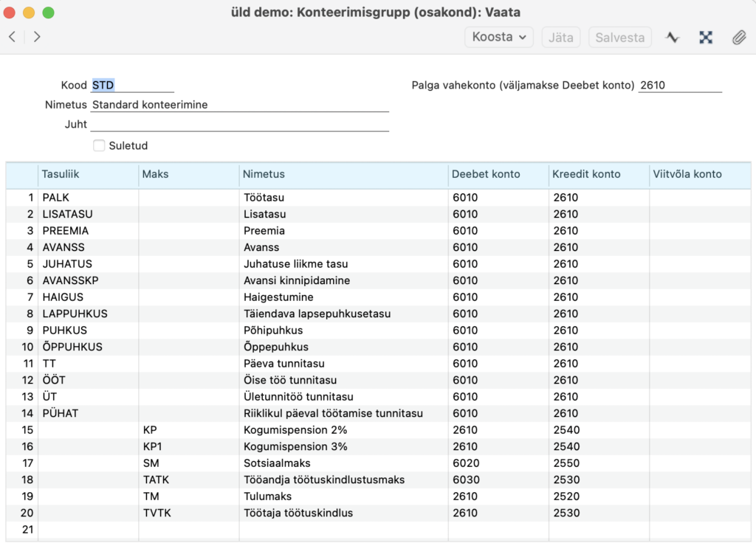
Task: Click the Palga vahekonto field 2610
Action: click(x=679, y=85)
